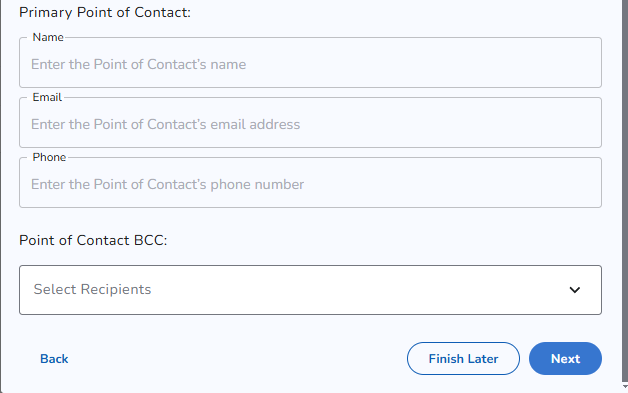Focus the Email input field
This screenshot has width=628, height=393.
[x=310, y=123]
